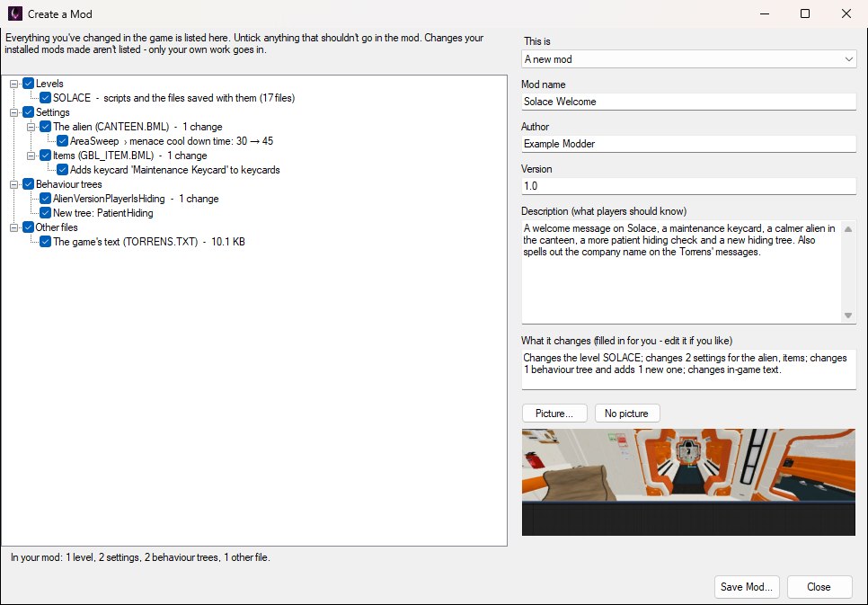The height and width of the screenshot is (605, 868).
Task: Minimize the Create a Mod window
Action: coord(765,13)
